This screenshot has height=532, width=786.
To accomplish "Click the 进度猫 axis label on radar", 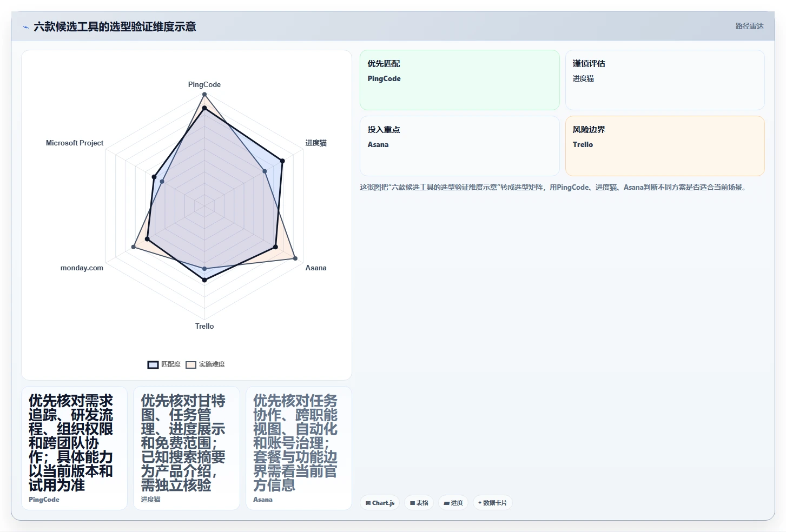I will click(x=316, y=143).
